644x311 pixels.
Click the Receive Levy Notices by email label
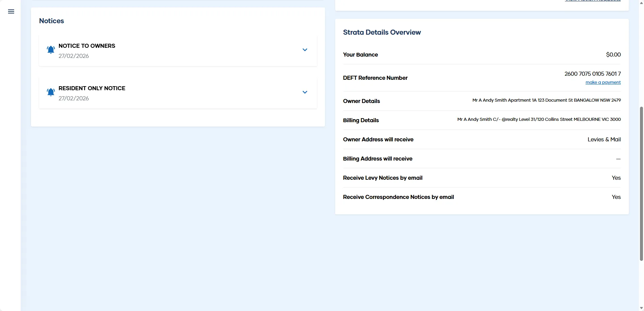383,178
